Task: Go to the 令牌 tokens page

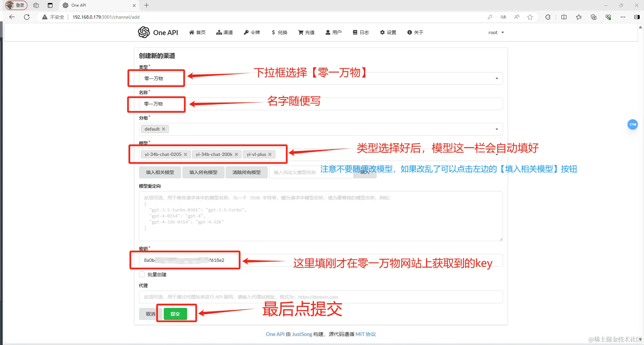Action: point(252,32)
